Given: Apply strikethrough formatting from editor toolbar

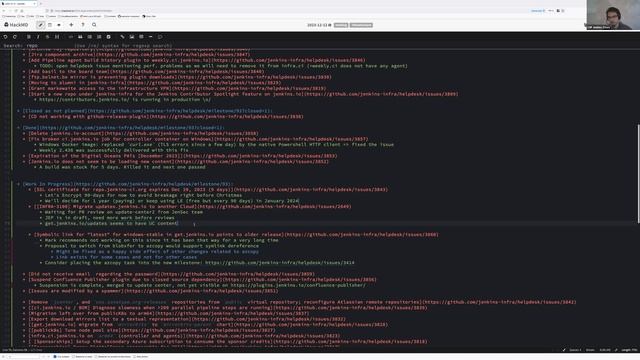Looking at the screenshot, I should pos(47,37).
